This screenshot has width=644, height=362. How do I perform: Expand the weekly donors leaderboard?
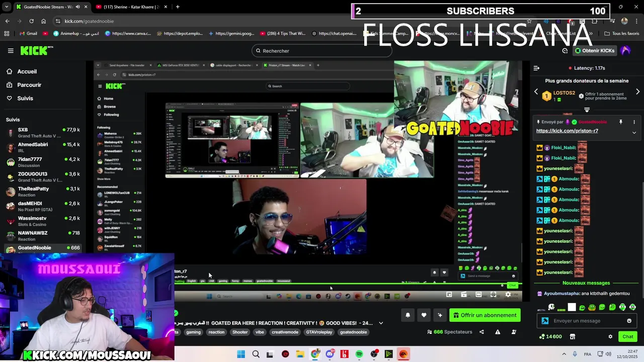(x=587, y=110)
